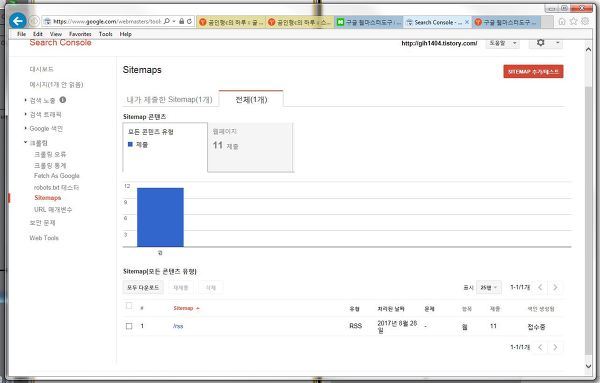Toggle the select-all checkbox in the table header
The height and width of the screenshot is (383, 600).
[129, 306]
